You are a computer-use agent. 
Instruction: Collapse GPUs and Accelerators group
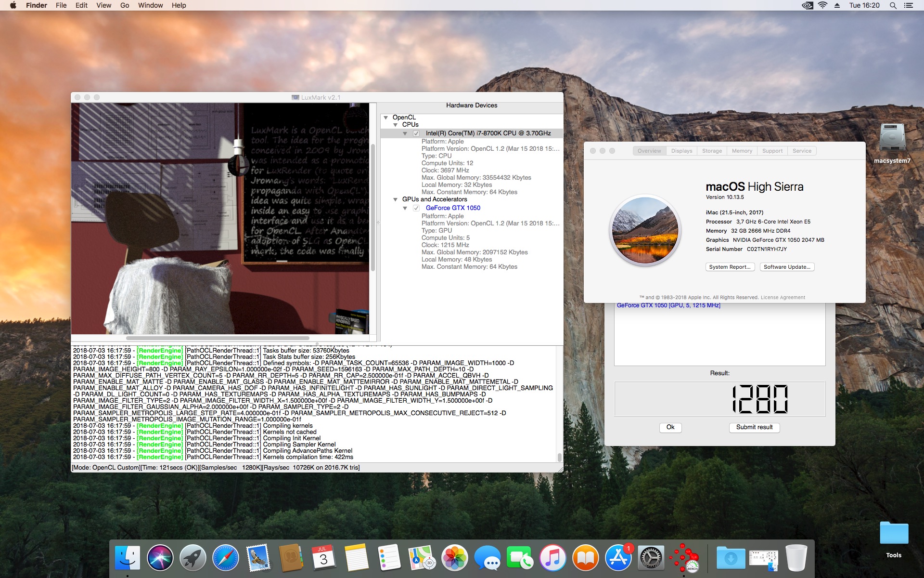tap(395, 199)
